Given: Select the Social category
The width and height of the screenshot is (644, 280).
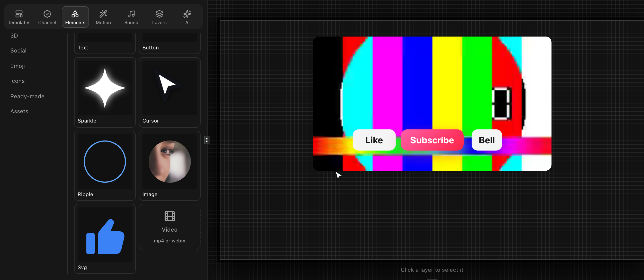Looking at the screenshot, I should 18,50.
